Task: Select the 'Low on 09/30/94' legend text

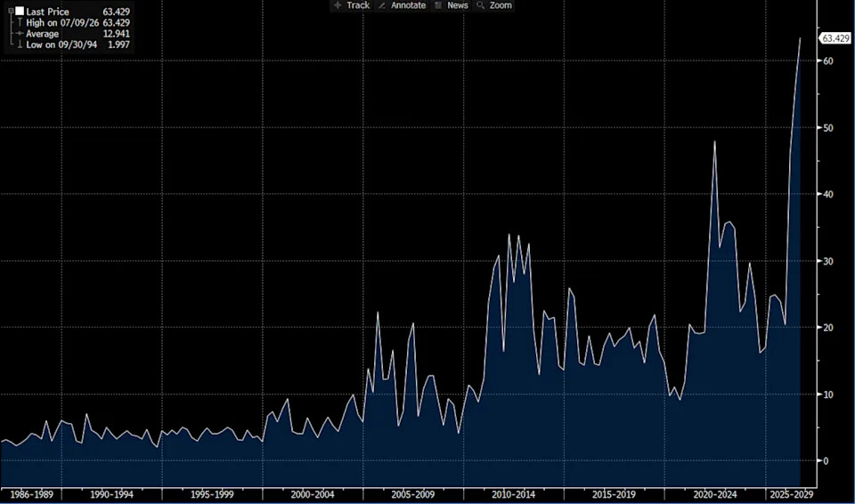Action: tap(61, 45)
